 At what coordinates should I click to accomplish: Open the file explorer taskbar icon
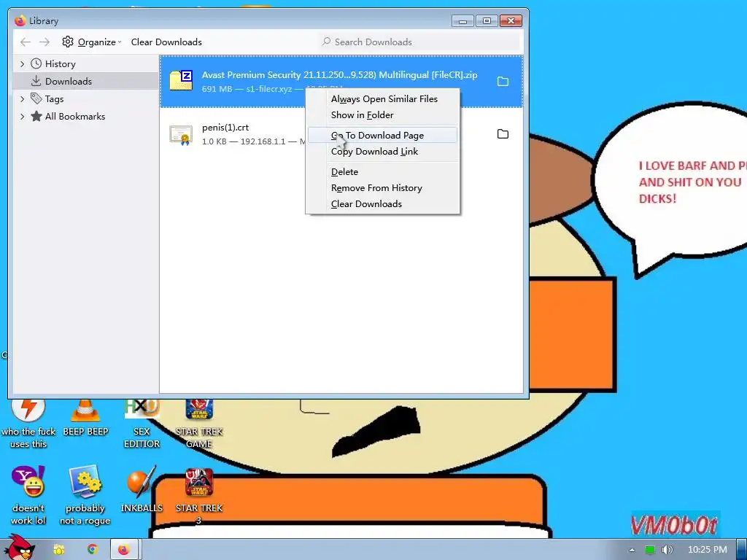pos(59,550)
